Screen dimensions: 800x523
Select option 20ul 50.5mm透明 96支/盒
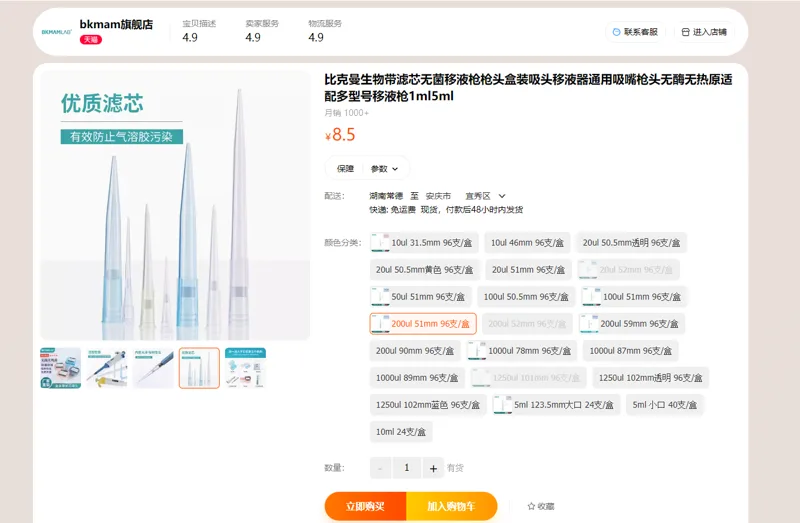coord(631,242)
